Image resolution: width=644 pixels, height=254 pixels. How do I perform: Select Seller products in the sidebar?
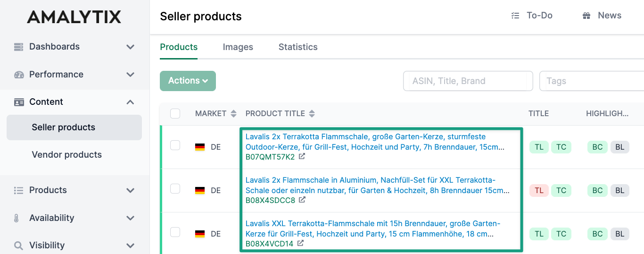tap(74, 127)
